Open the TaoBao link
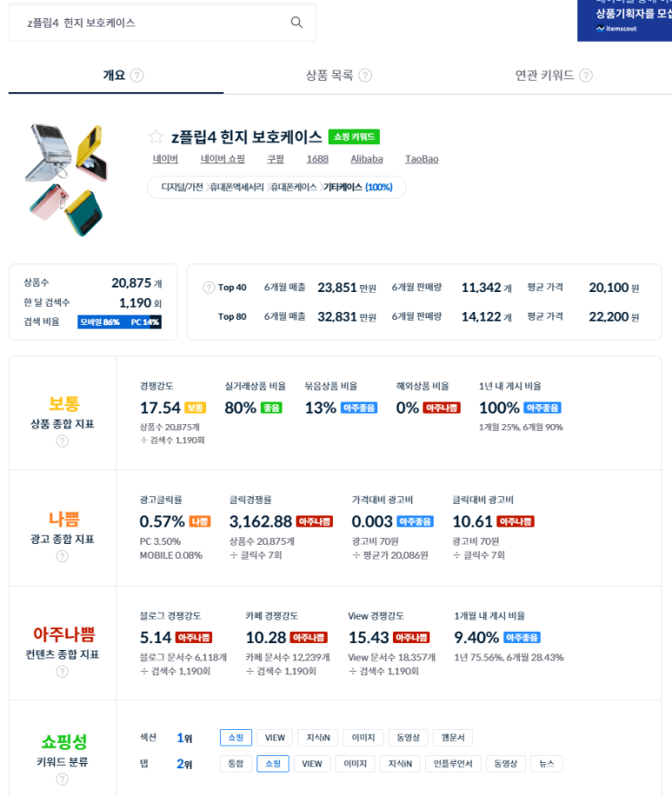672x796 pixels. pos(422,159)
